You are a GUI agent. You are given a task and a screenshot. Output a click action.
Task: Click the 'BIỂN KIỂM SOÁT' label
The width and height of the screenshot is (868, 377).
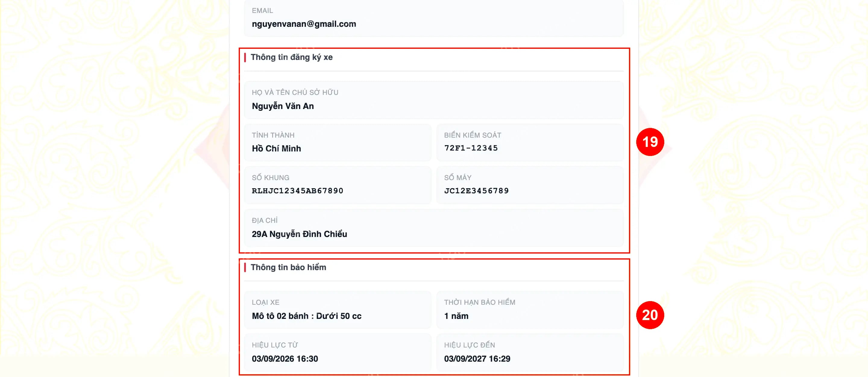472,135
